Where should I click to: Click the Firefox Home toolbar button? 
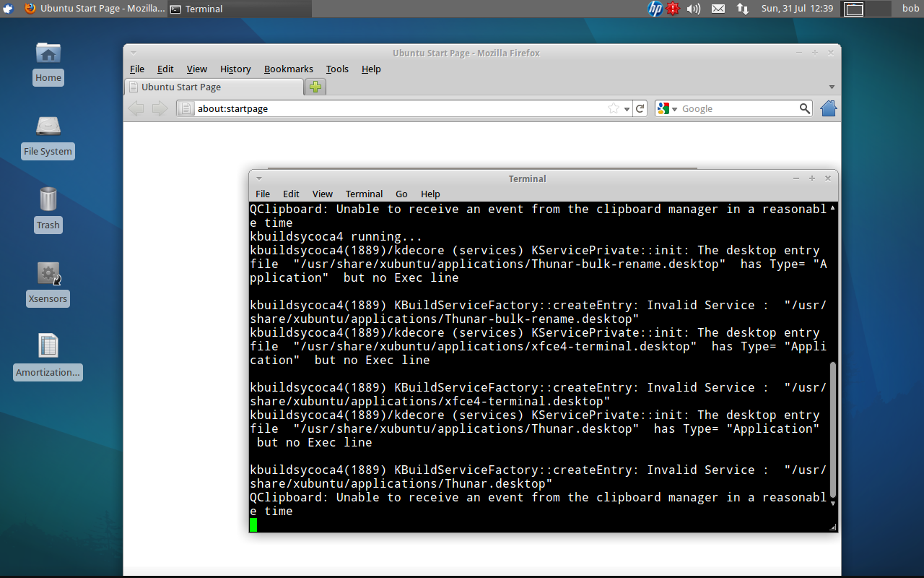pyautogui.click(x=829, y=108)
